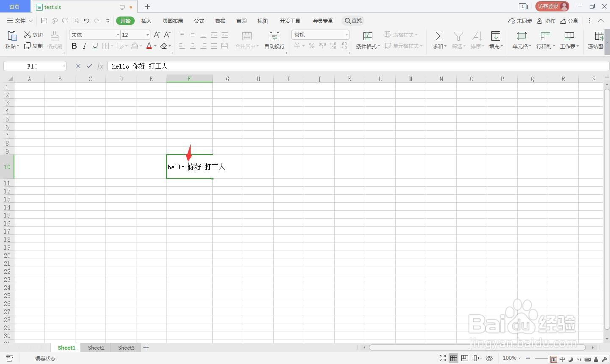Open the 视图 View tab
Screen dimensions: 610x364
tap(263, 21)
